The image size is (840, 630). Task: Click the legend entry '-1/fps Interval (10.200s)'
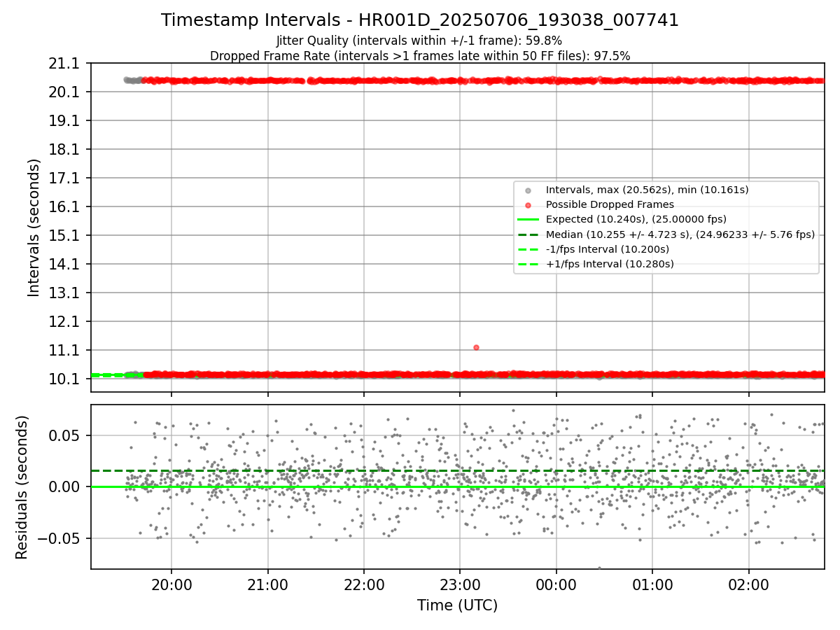(x=608, y=249)
